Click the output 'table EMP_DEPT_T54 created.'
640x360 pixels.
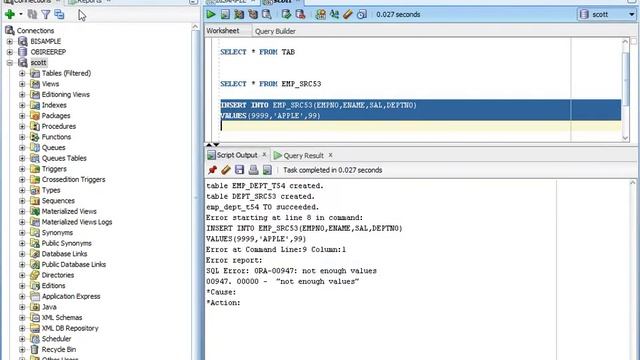264,186
